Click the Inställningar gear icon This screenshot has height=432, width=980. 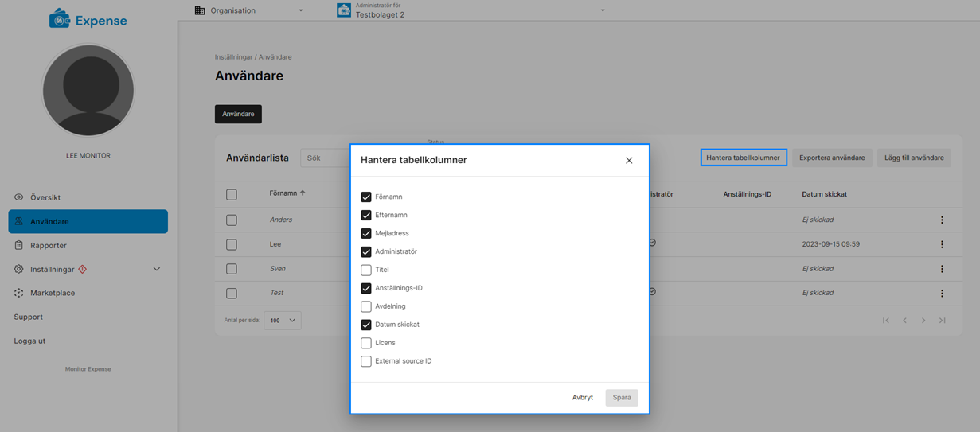coord(19,270)
